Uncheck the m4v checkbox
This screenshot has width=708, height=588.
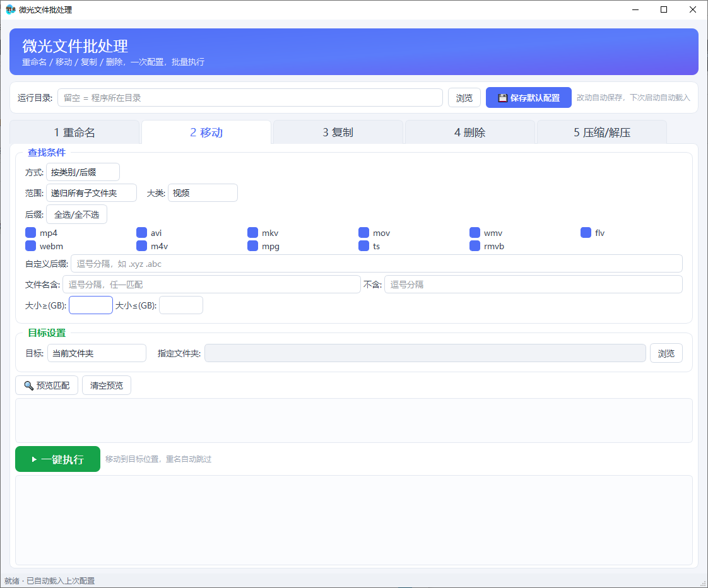(x=142, y=245)
